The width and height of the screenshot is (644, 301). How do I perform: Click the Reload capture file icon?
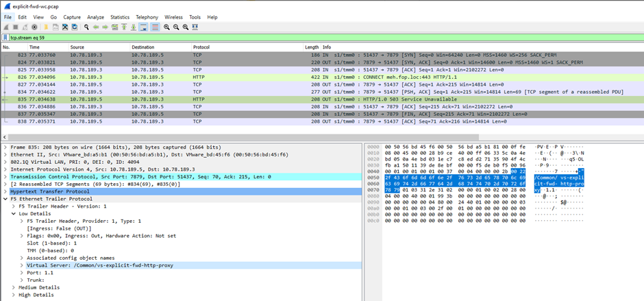74,27
